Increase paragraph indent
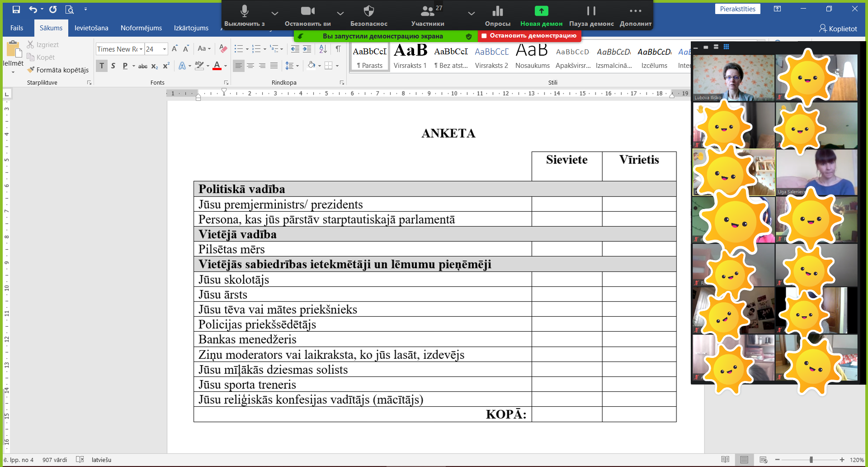Viewport: 868px width, 467px height. (307, 48)
